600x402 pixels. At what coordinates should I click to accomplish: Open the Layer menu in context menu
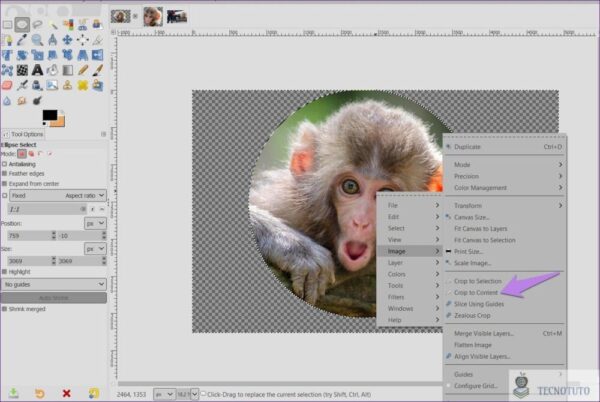(x=410, y=262)
